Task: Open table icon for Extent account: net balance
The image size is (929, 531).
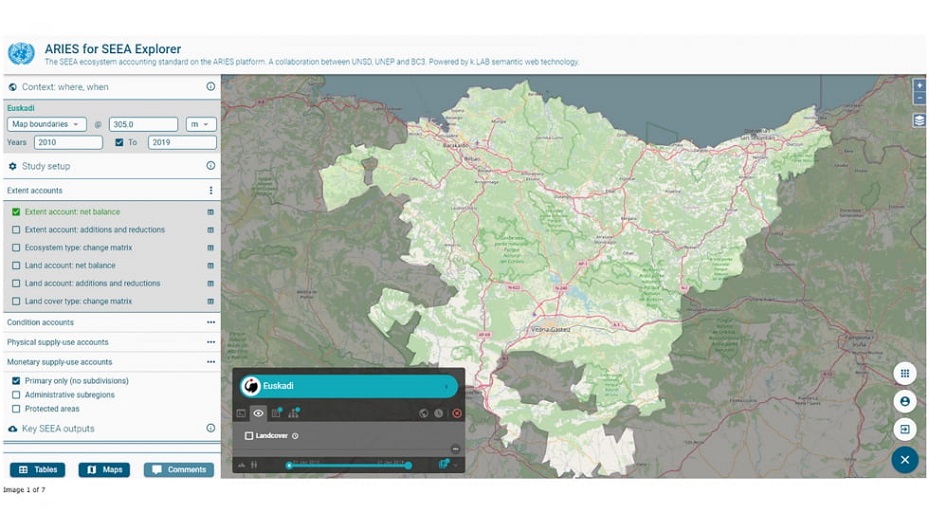Action: pyautogui.click(x=210, y=212)
